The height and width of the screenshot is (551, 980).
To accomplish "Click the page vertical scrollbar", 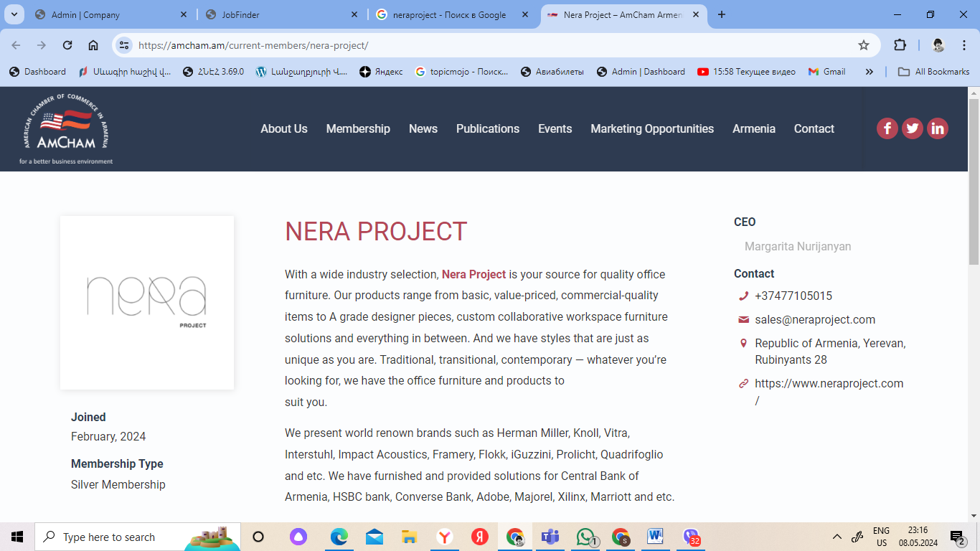I will pos(974,182).
